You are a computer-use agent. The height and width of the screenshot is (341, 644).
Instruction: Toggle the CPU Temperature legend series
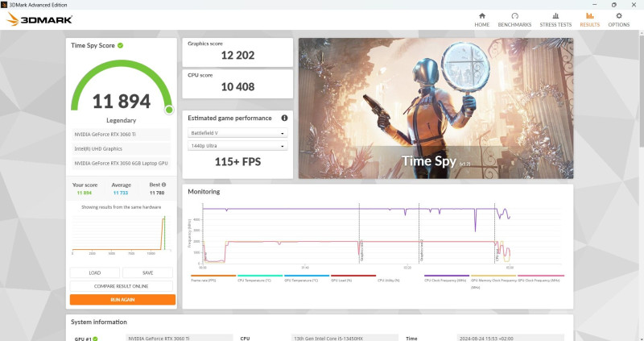(259, 278)
